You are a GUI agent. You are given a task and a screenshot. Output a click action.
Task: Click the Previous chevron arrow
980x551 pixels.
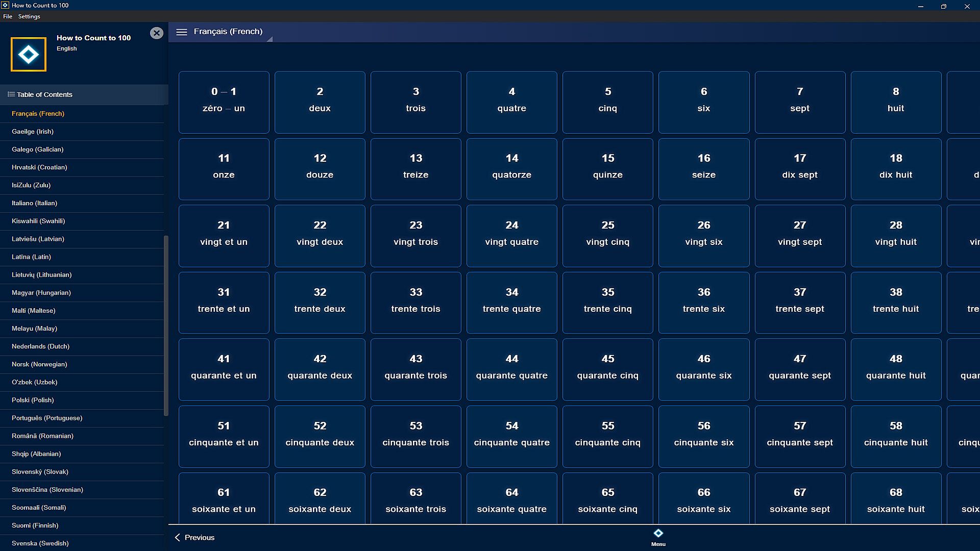(x=178, y=537)
